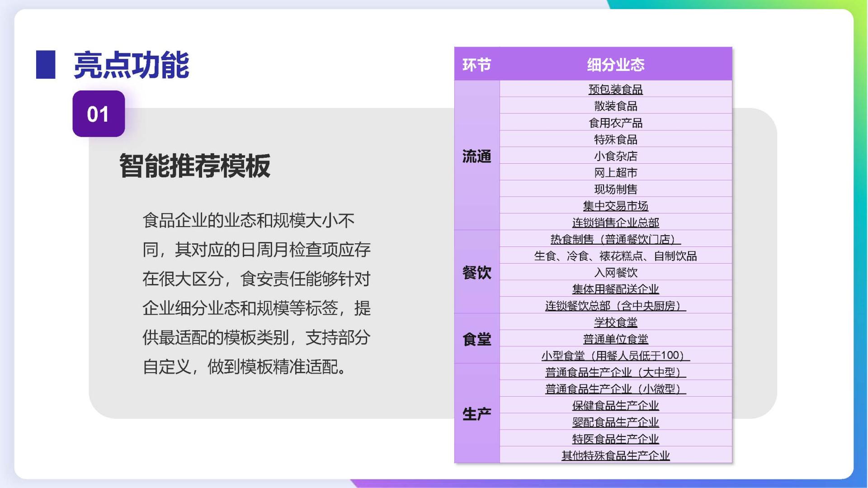Click the purple 01 number badge

(x=99, y=114)
